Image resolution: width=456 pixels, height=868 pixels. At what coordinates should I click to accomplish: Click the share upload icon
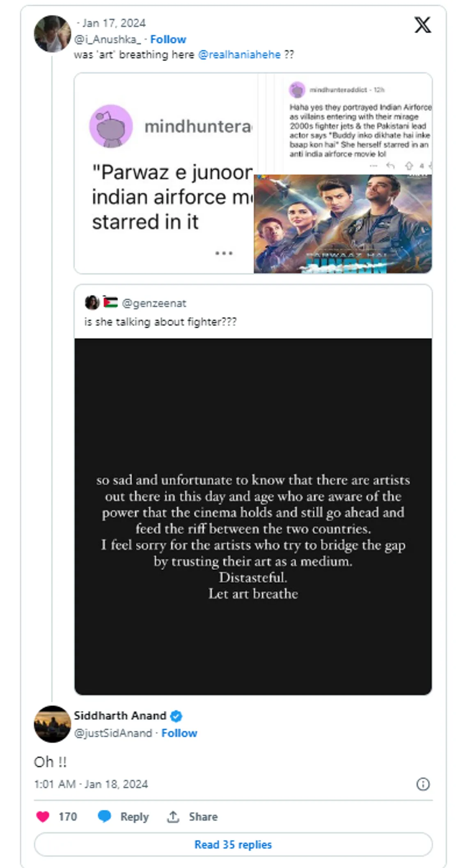(173, 816)
